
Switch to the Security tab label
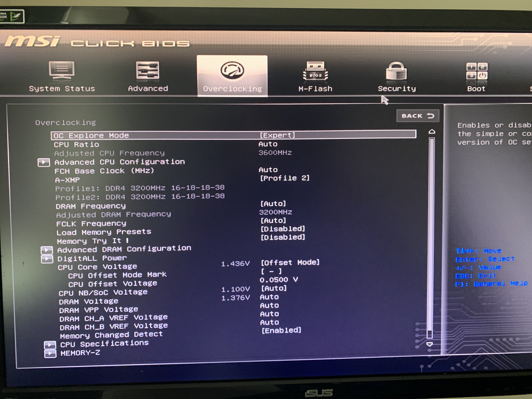coord(397,89)
